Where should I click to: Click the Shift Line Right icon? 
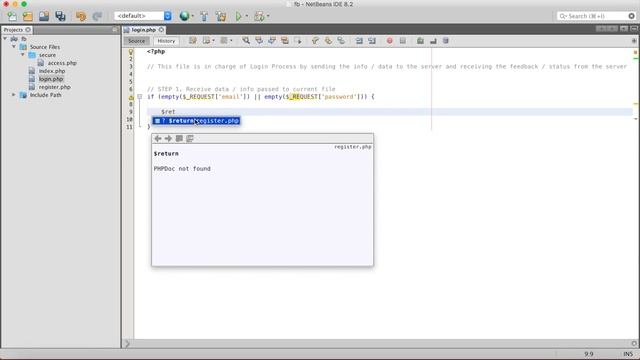pyautogui.click(x=372, y=40)
